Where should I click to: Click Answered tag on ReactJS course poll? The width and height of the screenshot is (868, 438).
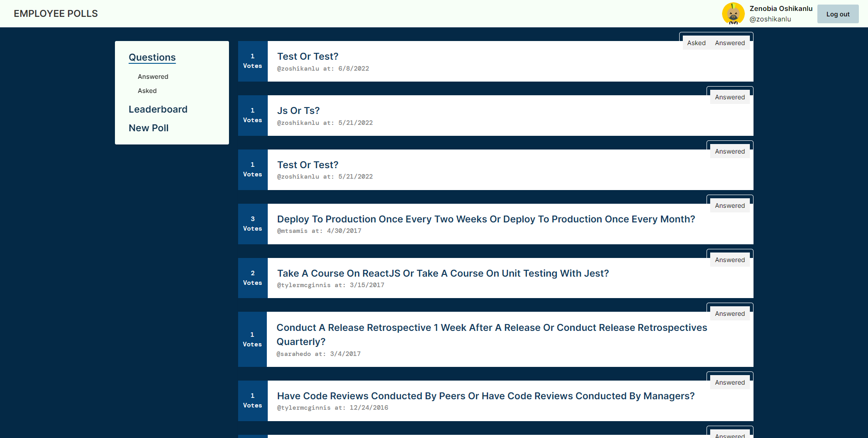730,260
